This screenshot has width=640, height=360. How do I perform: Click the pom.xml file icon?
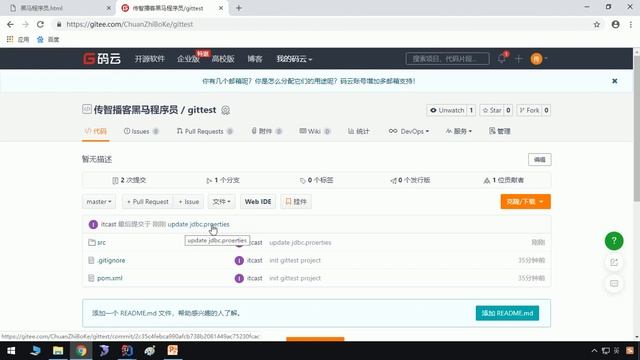coord(91,278)
